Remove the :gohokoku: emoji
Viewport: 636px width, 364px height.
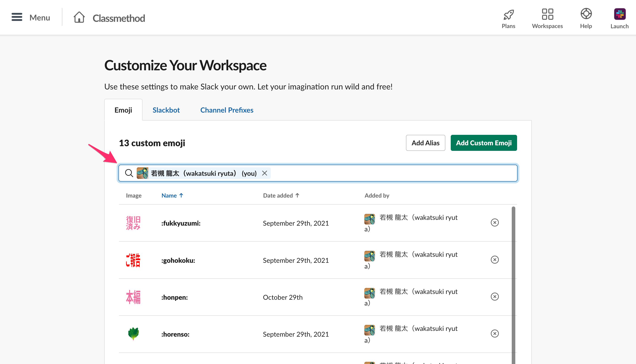coord(494,260)
